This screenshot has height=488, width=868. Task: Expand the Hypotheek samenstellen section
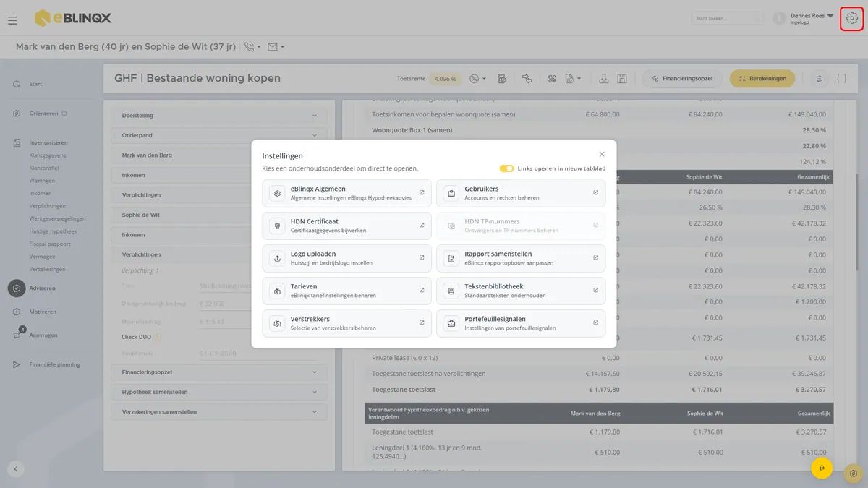(219, 392)
